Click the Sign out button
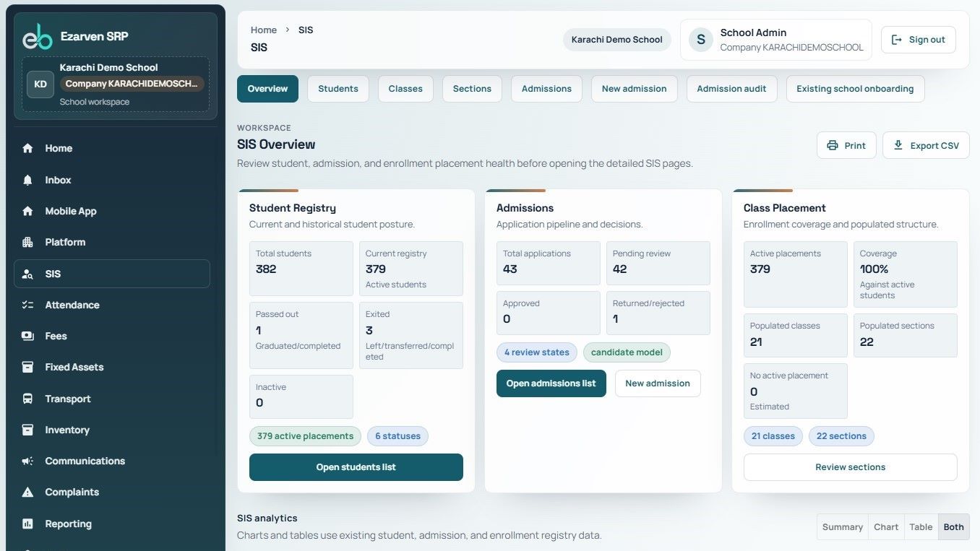Viewport: 980px width, 551px height. coord(919,40)
